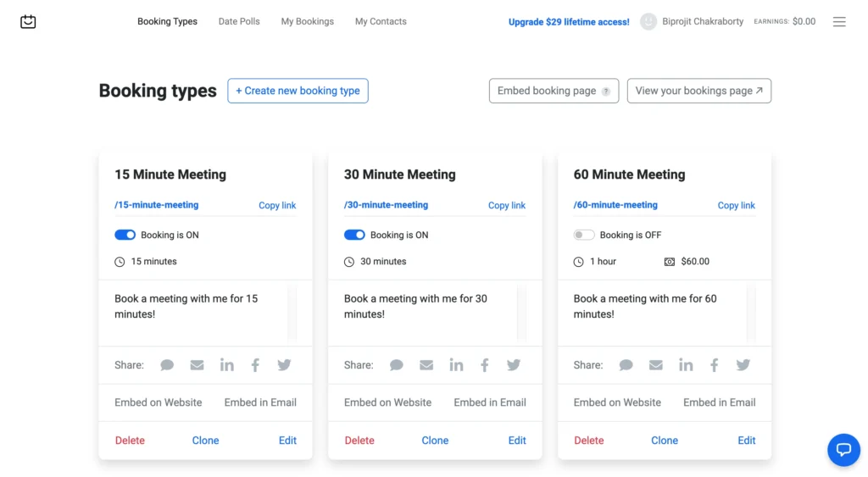This screenshot has width=868, height=477.
Task: Share 30 Minute Meeting on Facebook
Action: tap(485, 365)
